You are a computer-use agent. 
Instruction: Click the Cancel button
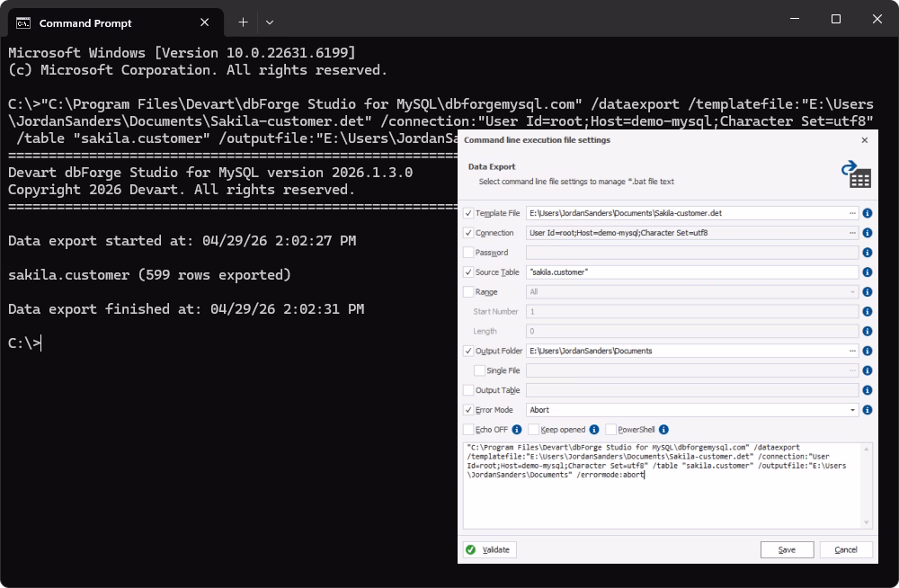[846, 549]
